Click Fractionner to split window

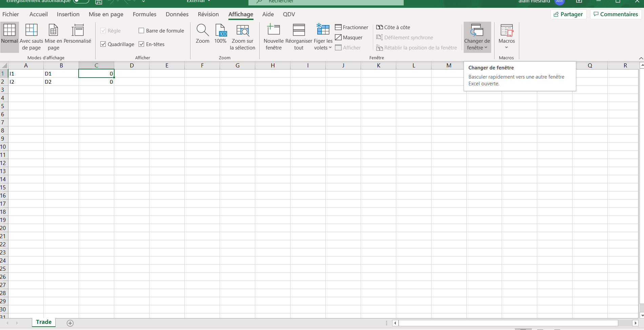(x=351, y=27)
